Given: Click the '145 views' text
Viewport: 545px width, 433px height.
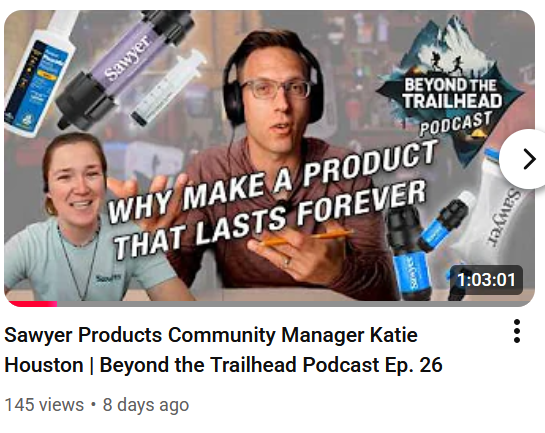Looking at the screenshot, I should pos(44,405).
